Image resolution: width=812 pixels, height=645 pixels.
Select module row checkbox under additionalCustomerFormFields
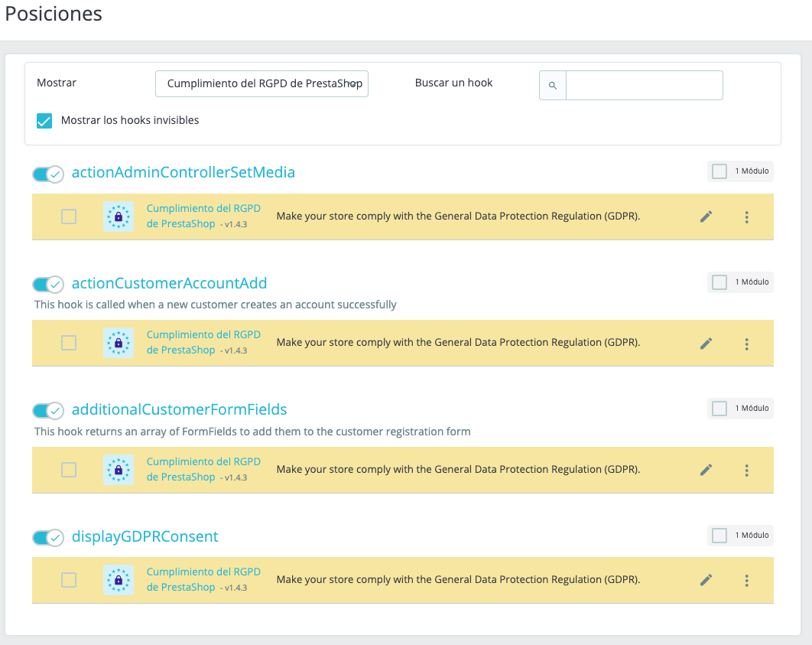coord(69,470)
